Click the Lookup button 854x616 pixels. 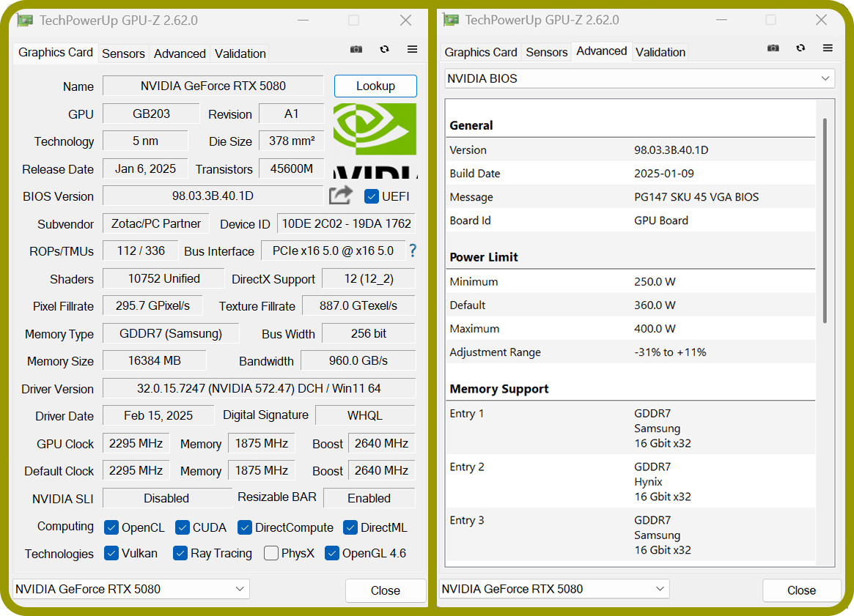[375, 86]
